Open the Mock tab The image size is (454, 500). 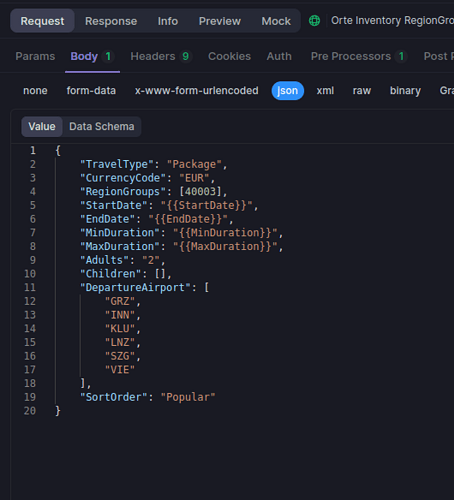[276, 21]
